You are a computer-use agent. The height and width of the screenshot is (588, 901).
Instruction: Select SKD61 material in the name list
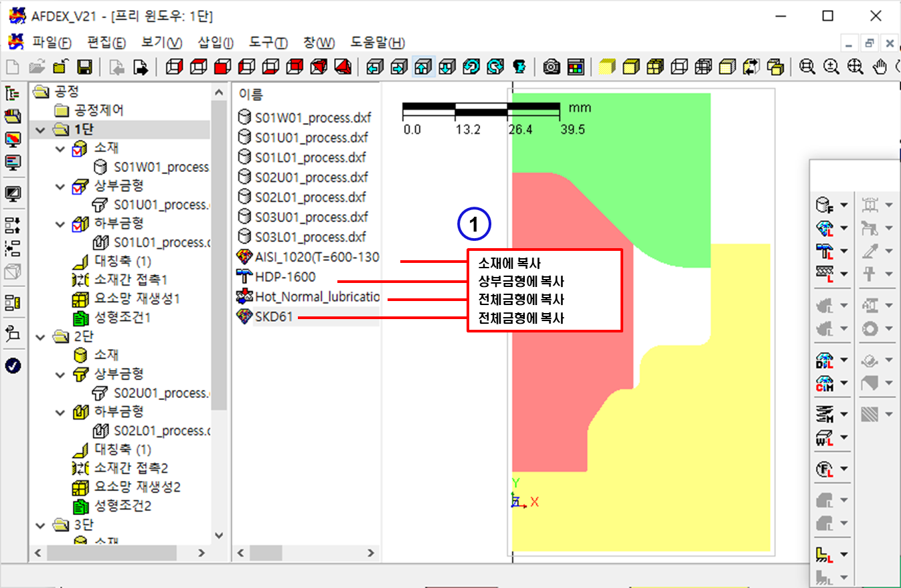pyautogui.click(x=274, y=316)
